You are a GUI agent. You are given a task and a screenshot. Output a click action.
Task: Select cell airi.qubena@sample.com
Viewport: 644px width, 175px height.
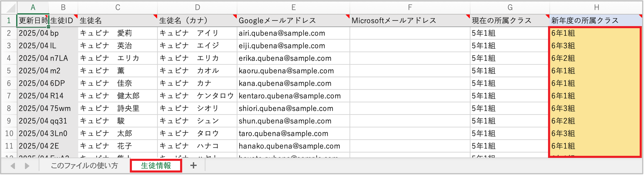point(293,33)
